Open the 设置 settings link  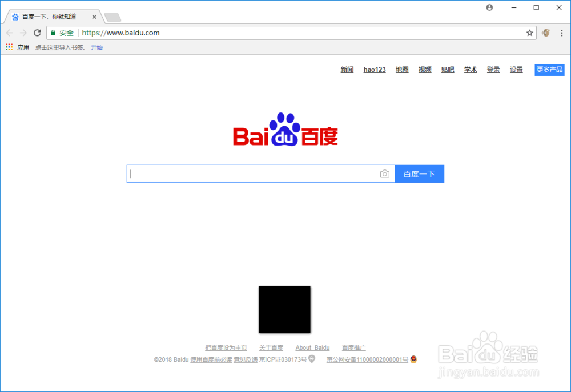516,70
